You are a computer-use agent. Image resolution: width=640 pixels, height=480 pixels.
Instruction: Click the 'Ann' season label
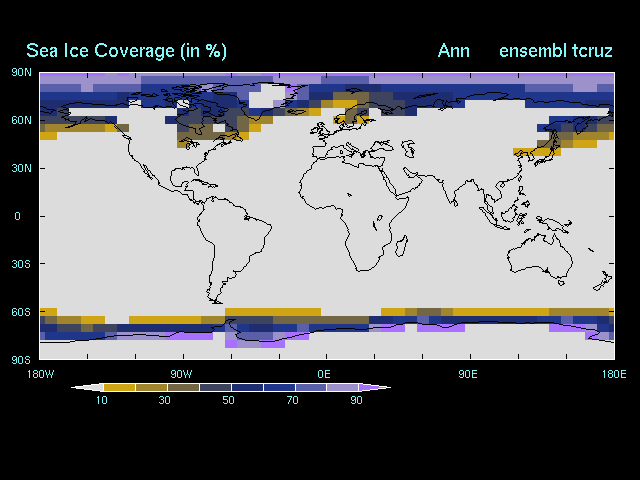coord(453,51)
